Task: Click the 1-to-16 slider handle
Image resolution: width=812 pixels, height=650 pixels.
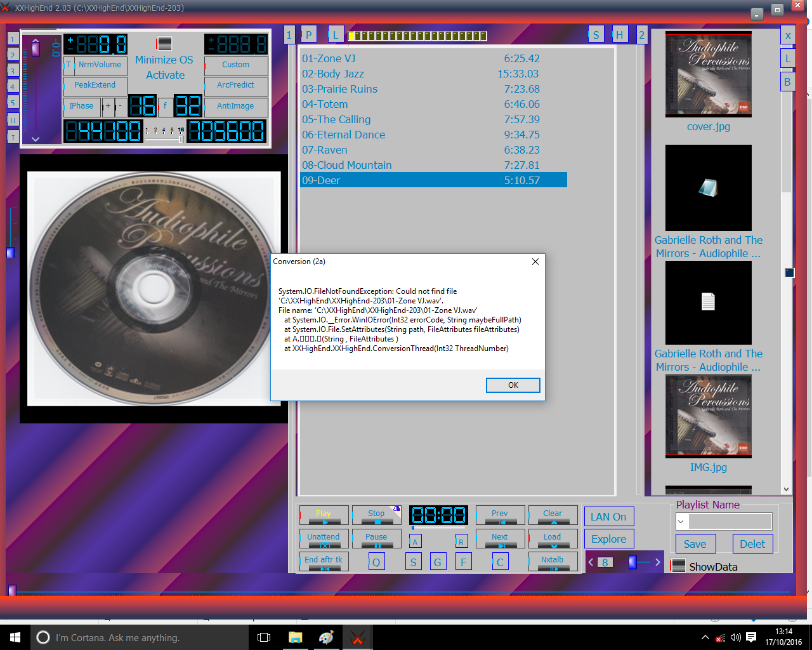Action: click(181, 139)
